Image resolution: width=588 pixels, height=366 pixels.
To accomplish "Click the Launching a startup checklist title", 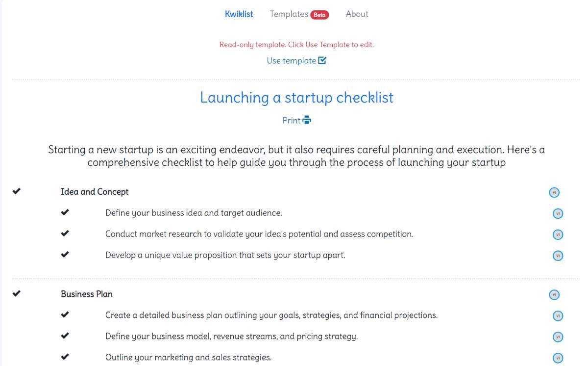I will [x=296, y=98].
